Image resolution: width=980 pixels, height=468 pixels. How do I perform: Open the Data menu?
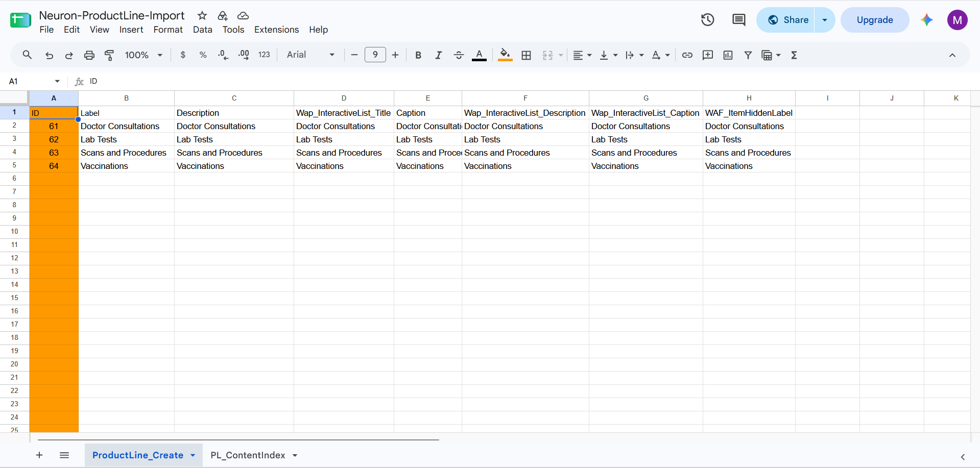pos(203,30)
